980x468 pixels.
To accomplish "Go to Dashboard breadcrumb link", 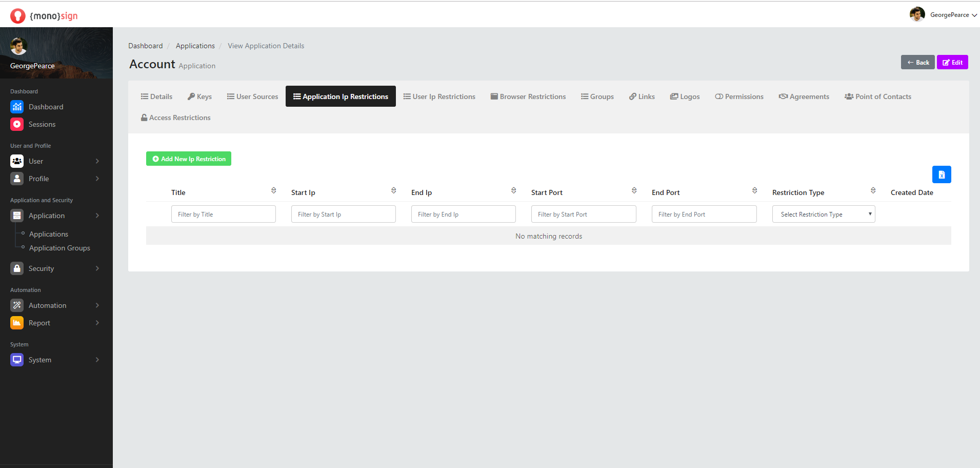I will [146, 46].
